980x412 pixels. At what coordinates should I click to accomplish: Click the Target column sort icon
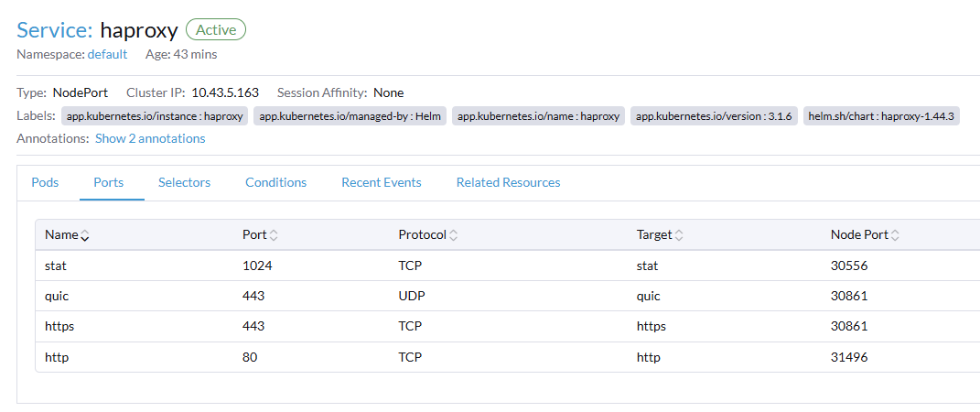tap(679, 235)
